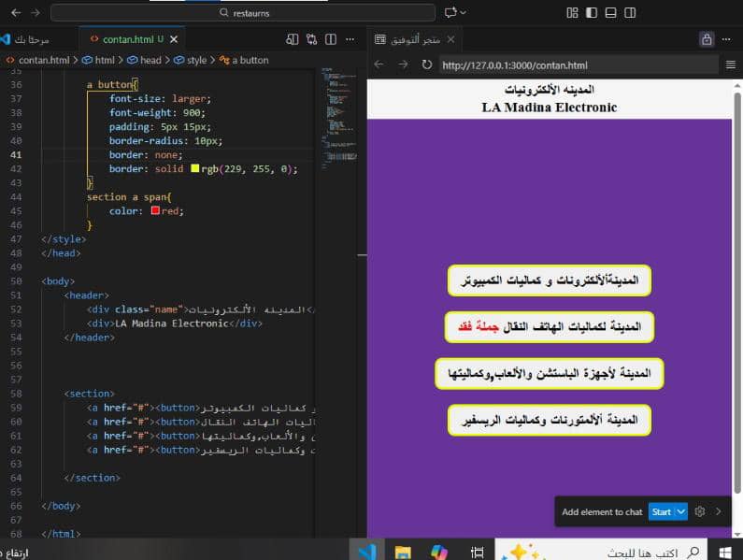The height and width of the screenshot is (560, 743).
Task: Click the preview button with red text
Action: pos(550,326)
